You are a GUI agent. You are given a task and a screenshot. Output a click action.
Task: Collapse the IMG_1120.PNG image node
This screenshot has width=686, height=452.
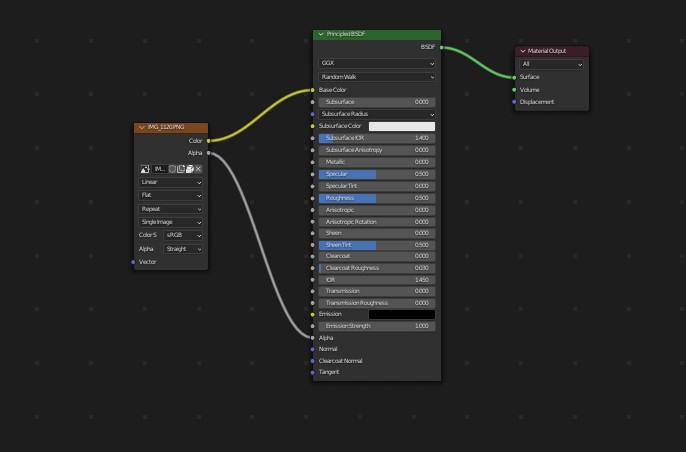click(140, 128)
